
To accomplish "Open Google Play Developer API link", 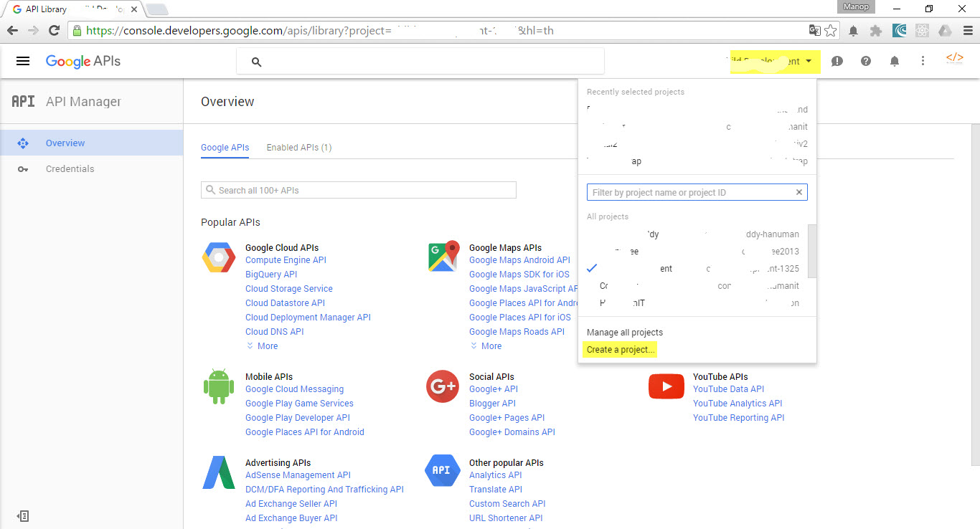I will pyautogui.click(x=298, y=418).
